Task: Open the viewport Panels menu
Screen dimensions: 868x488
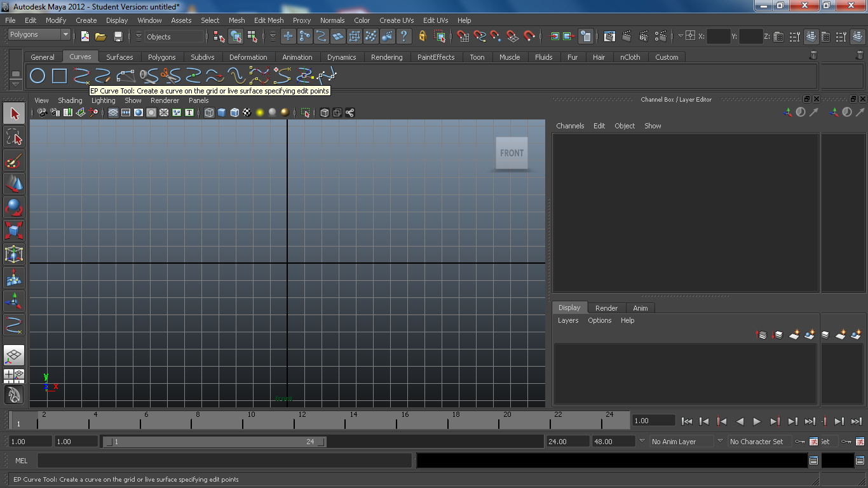Action: (x=199, y=100)
